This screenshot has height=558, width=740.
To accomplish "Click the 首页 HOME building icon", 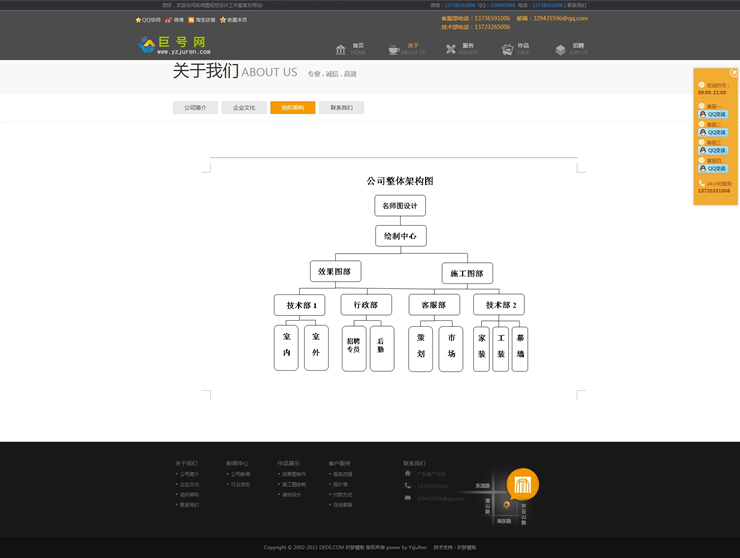I will [x=341, y=49].
